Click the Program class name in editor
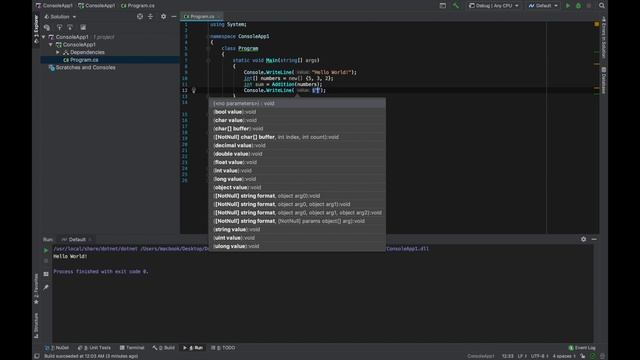Screen dimensions: 640x360 (248, 48)
